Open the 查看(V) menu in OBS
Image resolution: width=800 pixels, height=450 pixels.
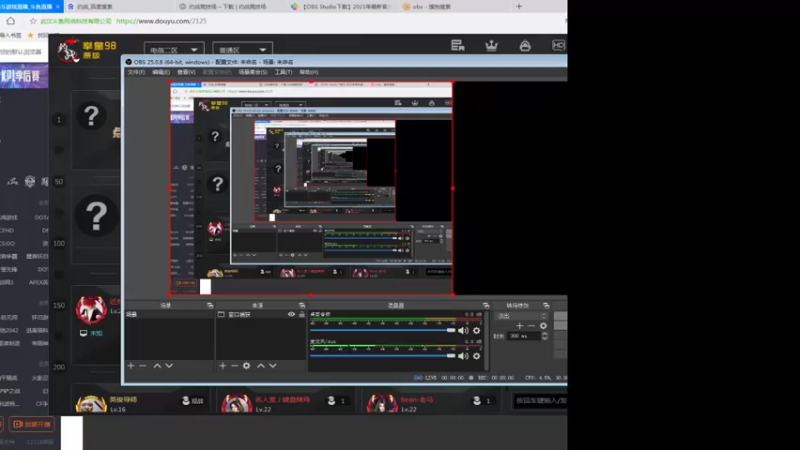click(x=186, y=72)
